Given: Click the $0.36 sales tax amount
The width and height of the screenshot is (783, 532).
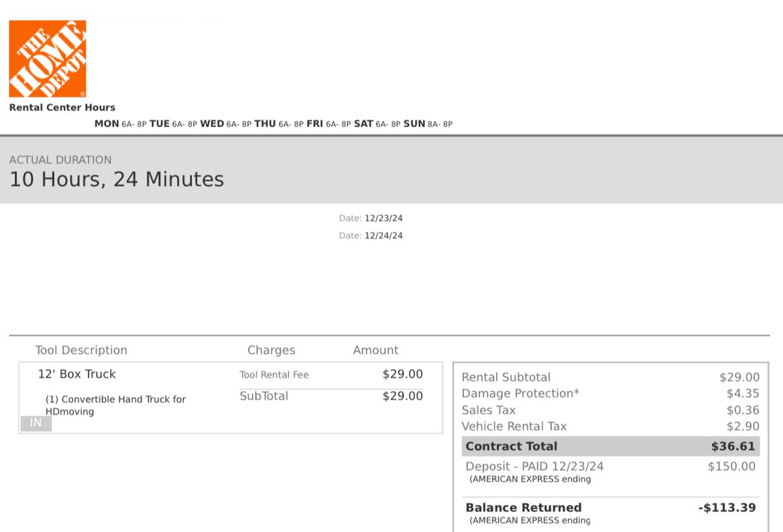Looking at the screenshot, I should tap(743, 410).
